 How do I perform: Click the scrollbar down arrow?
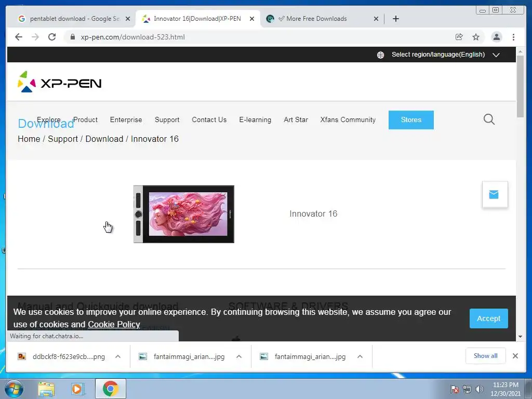coord(520,337)
